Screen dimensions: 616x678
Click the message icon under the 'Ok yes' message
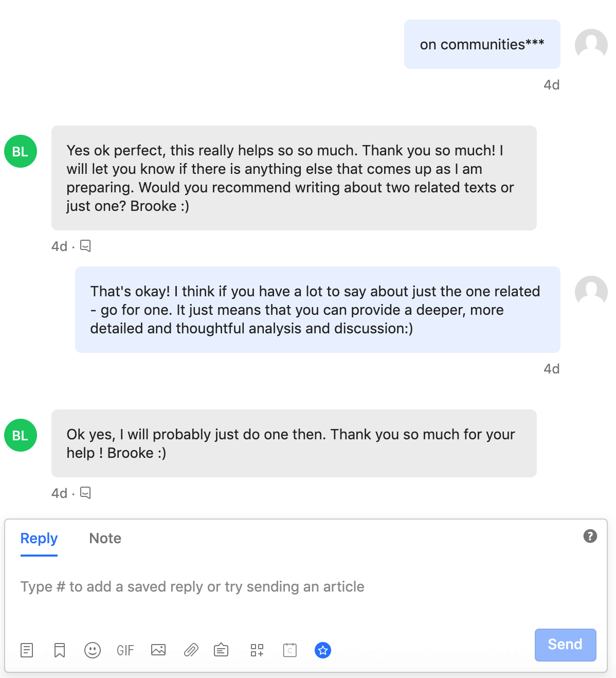coord(85,493)
